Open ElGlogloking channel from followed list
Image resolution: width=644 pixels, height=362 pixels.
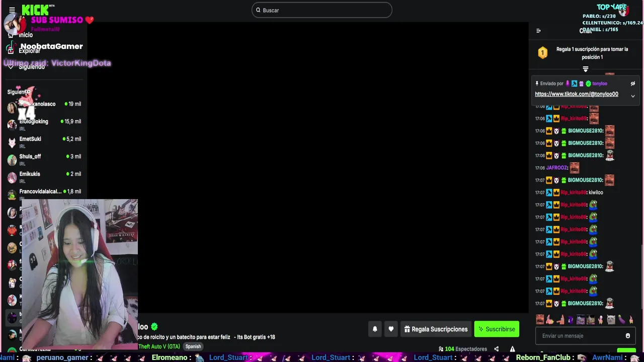[44, 124]
